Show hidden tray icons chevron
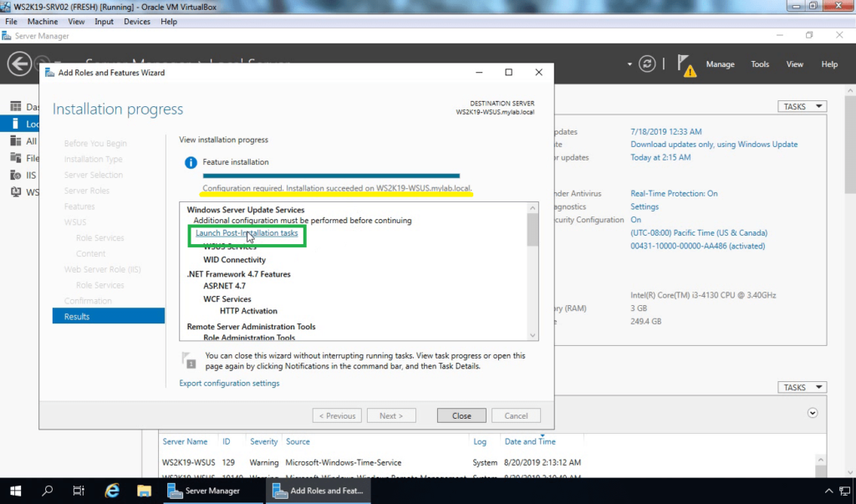Screen dimensions: 856x504 [828, 491]
